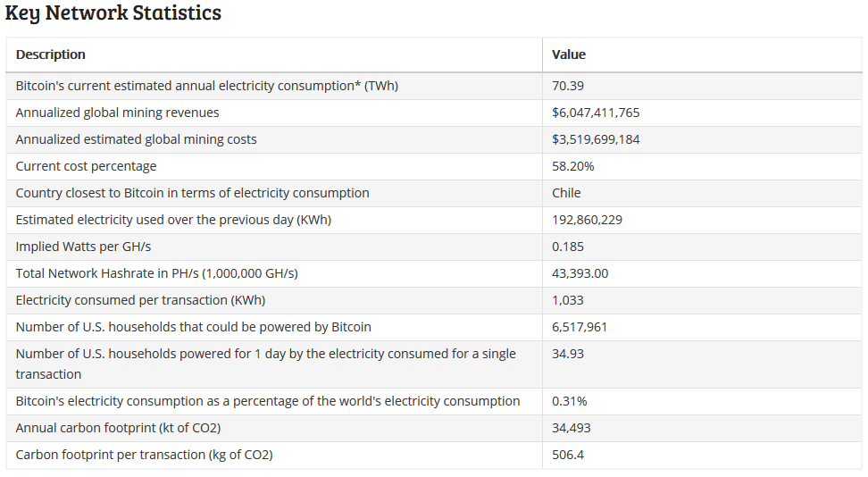The image size is (868, 477).
Task: Click the 0.31% world electricity percentage value
Action: tap(569, 401)
